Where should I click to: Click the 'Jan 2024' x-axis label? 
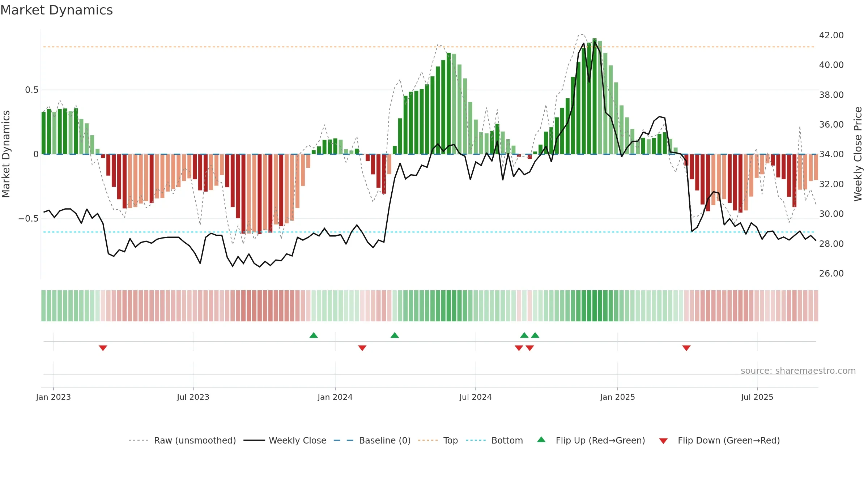(335, 397)
